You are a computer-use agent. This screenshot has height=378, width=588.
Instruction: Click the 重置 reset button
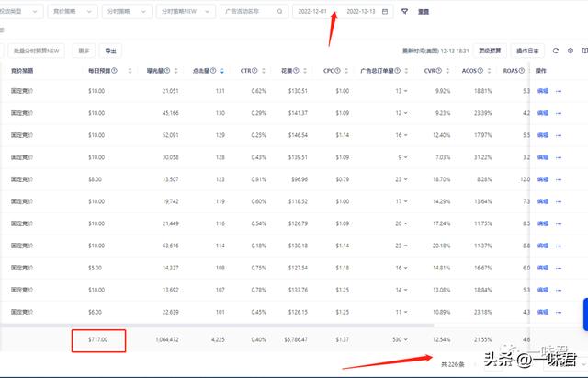point(424,12)
